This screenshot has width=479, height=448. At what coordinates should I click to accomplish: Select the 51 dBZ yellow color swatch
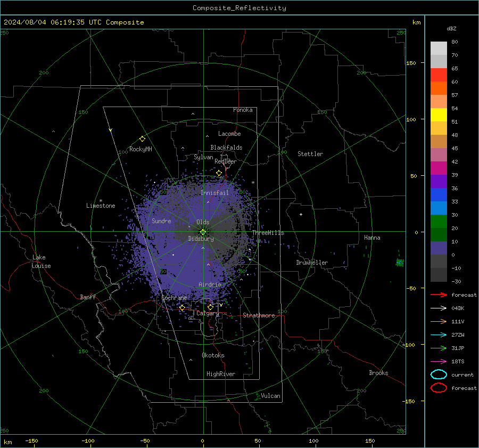click(439, 115)
